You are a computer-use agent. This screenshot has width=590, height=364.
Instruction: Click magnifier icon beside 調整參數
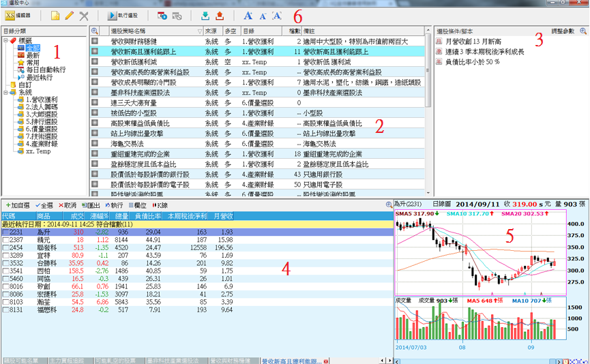coord(582,31)
